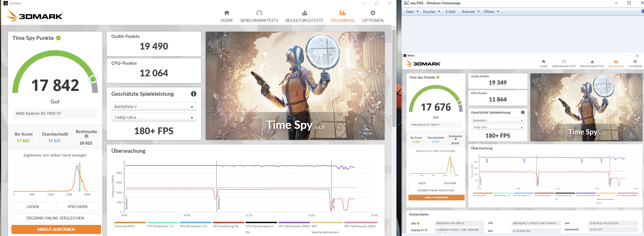Image resolution: width=644 pixels, height=236 pixels.
Task: Click E-Mail in Fotoanzeige toolbar
Action: tap(450, 12)
